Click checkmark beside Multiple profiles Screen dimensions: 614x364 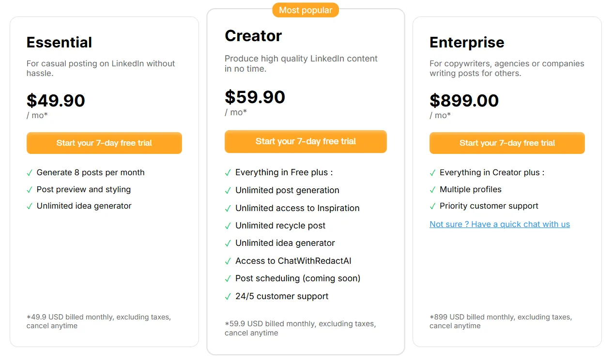432,190
